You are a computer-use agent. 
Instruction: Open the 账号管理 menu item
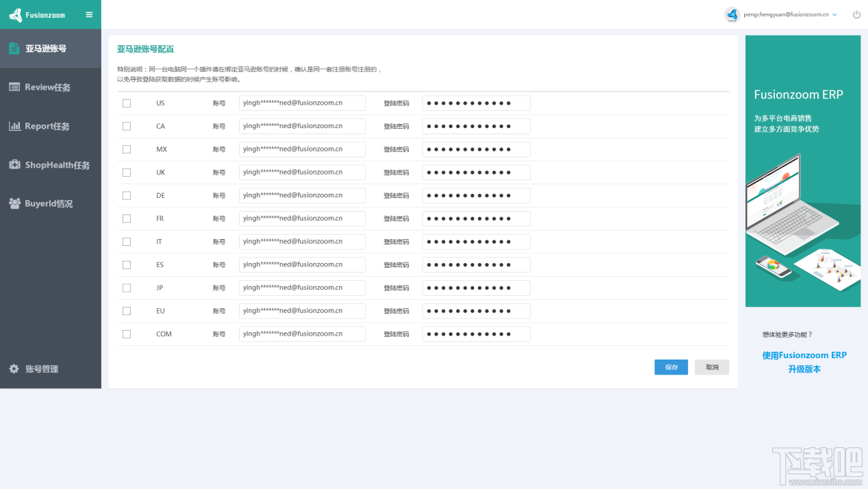point(51,368)
